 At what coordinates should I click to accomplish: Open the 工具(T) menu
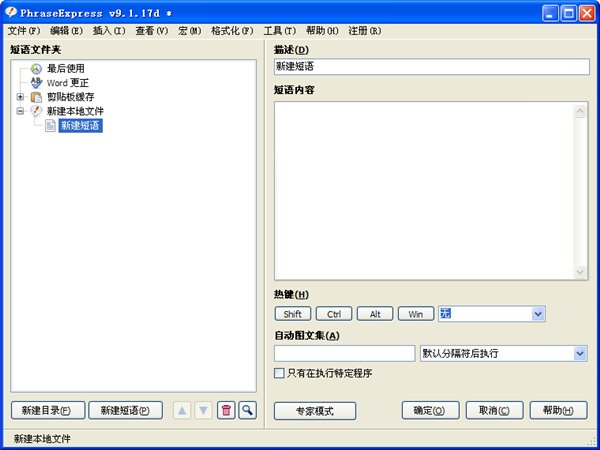[x=280, y=31]
